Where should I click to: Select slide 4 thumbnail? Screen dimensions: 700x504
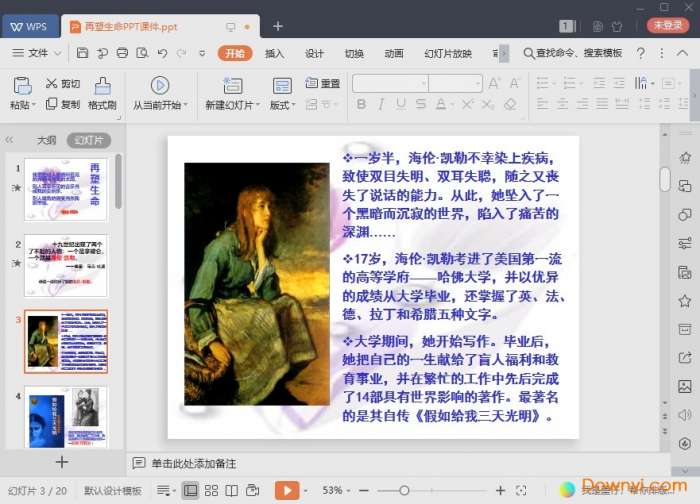click(66, 417)
